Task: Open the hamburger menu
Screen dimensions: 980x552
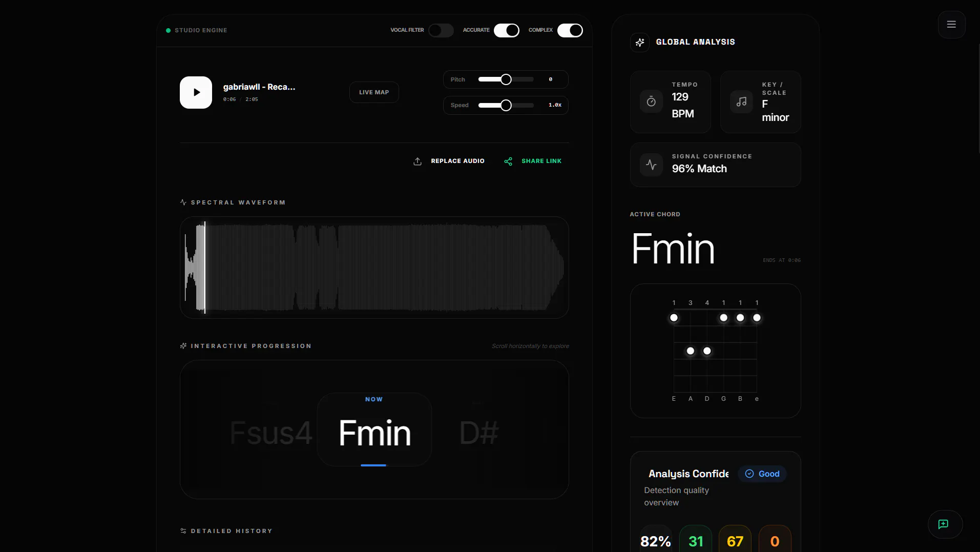Action: (951, 24)
